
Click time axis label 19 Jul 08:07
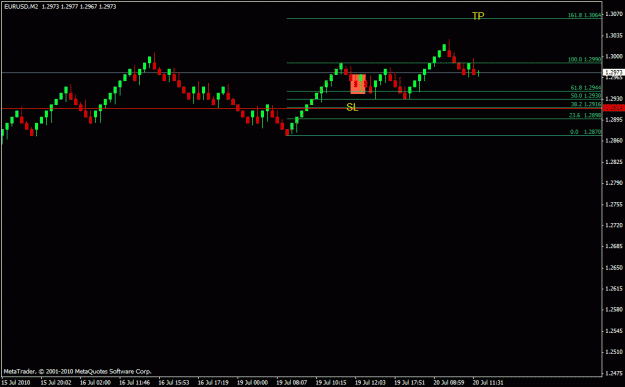[x=292, y=383]
